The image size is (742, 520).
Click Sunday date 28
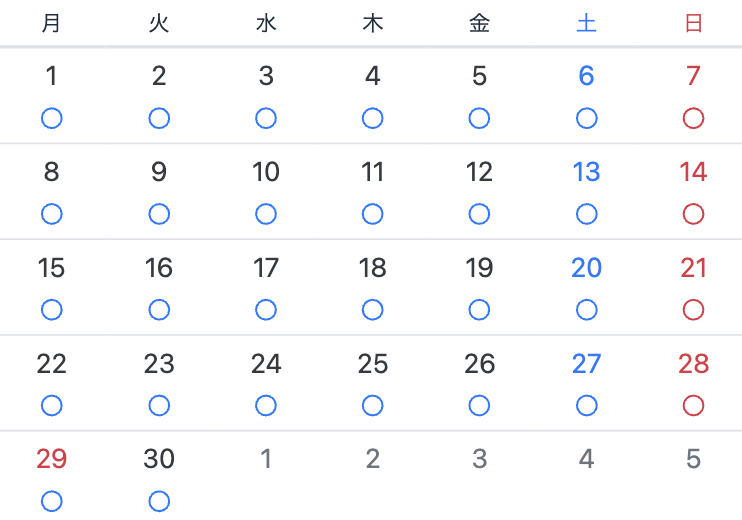click(x=693, y=364)
